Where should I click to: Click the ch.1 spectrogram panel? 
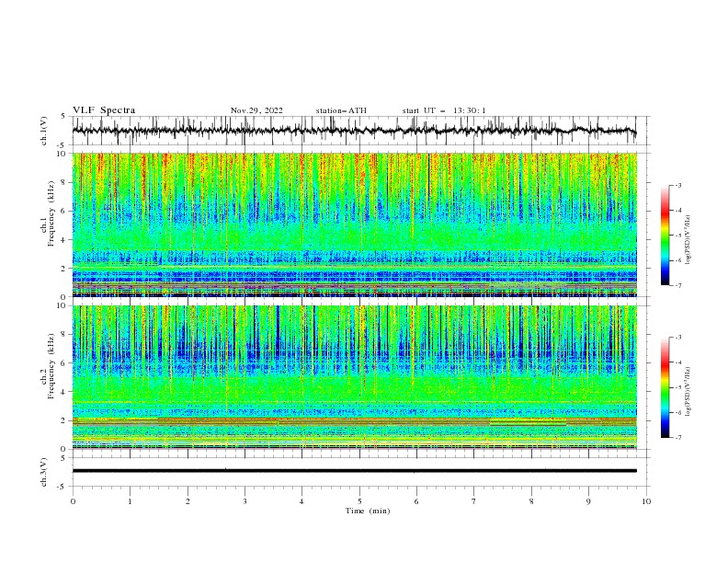(x=355, y=224)
